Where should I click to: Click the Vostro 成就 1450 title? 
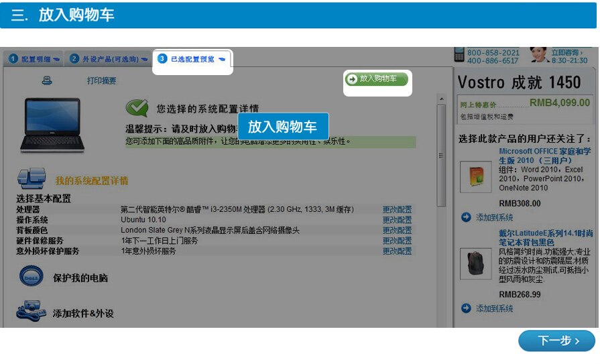(x=520, y=82)
